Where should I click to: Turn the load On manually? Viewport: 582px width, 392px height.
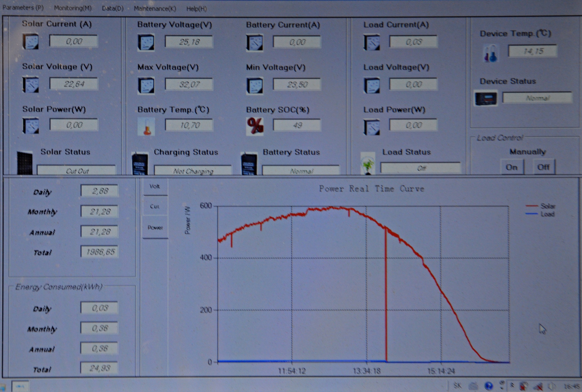pyautogui.click(x=512, y=167)
